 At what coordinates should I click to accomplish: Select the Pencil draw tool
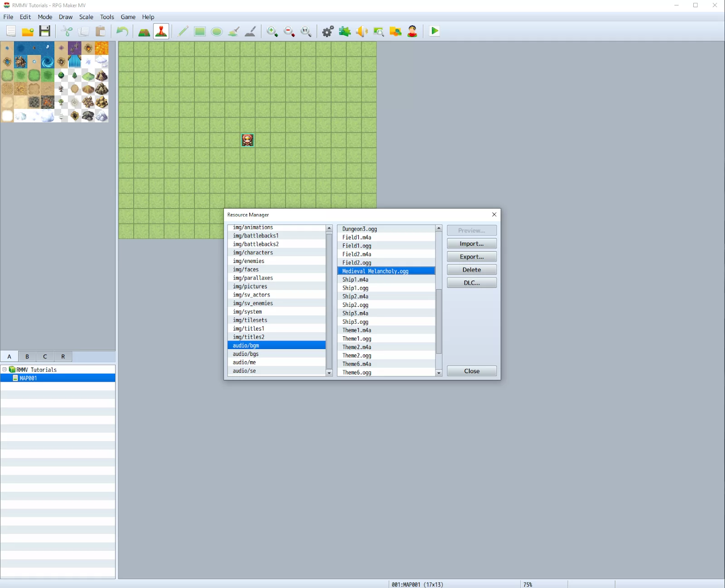coord(183,31)
